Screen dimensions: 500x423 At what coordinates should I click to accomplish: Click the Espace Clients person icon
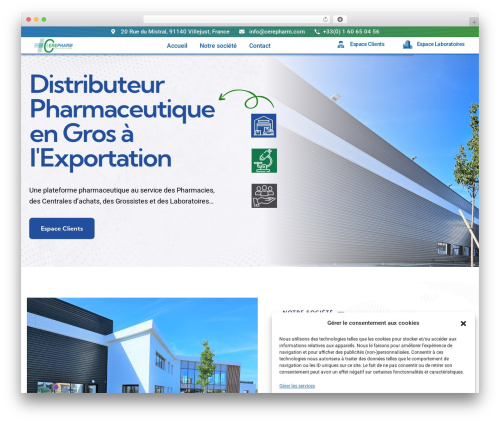(340, 44)
